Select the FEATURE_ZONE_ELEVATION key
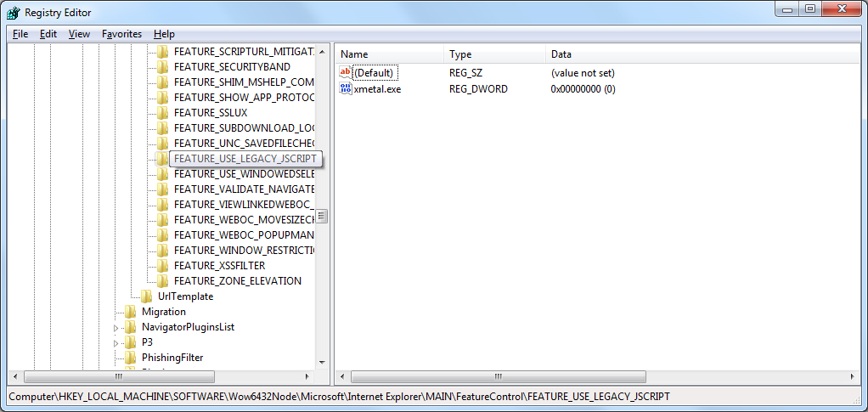 click(238, 281)
